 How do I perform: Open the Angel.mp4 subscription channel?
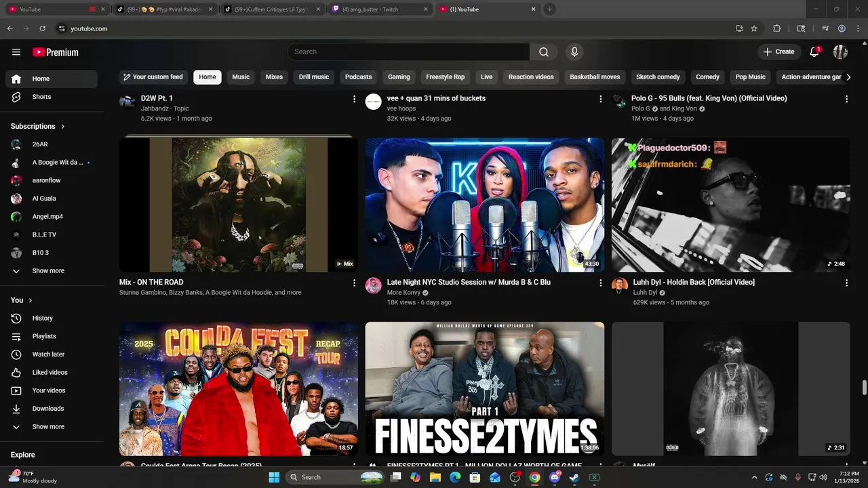point(52,217)
